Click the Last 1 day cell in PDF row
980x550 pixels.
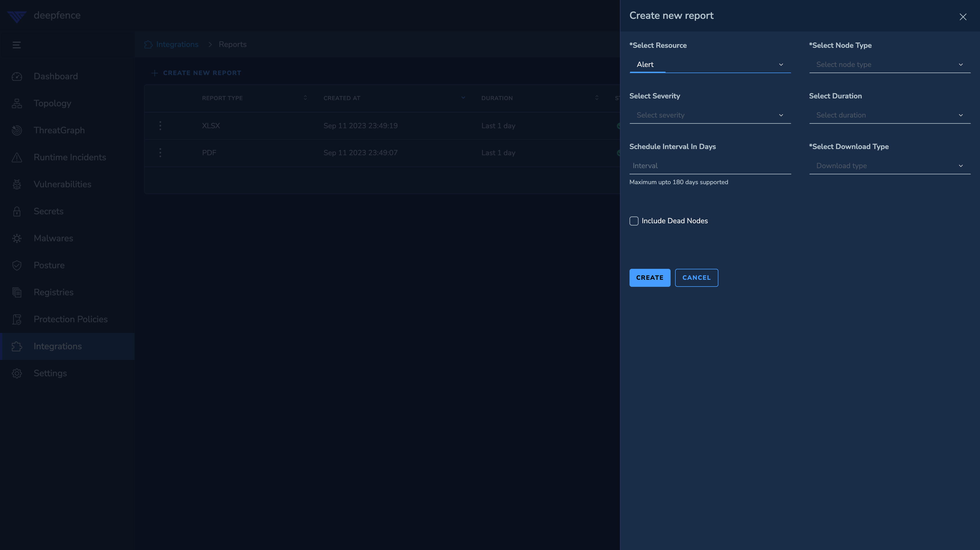(x=498, y=152)
